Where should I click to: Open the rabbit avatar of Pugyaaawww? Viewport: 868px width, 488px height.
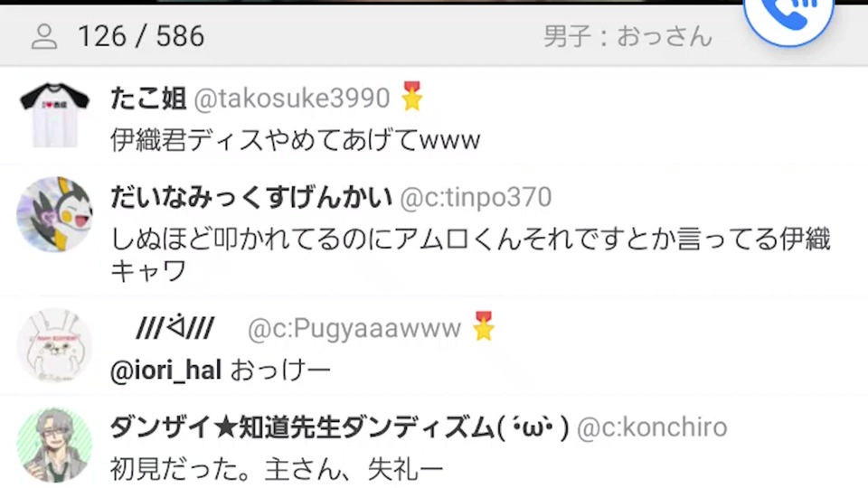(x=54, y=346)
